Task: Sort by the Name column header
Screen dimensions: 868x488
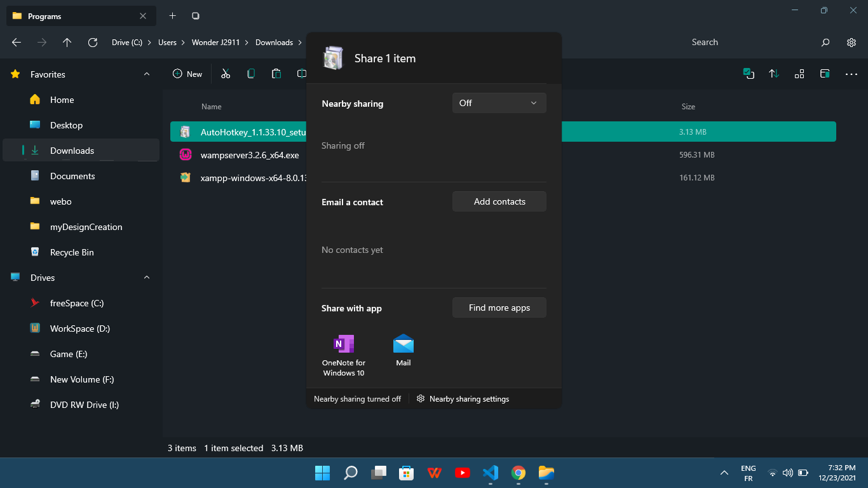Action: tap(212, 107)
